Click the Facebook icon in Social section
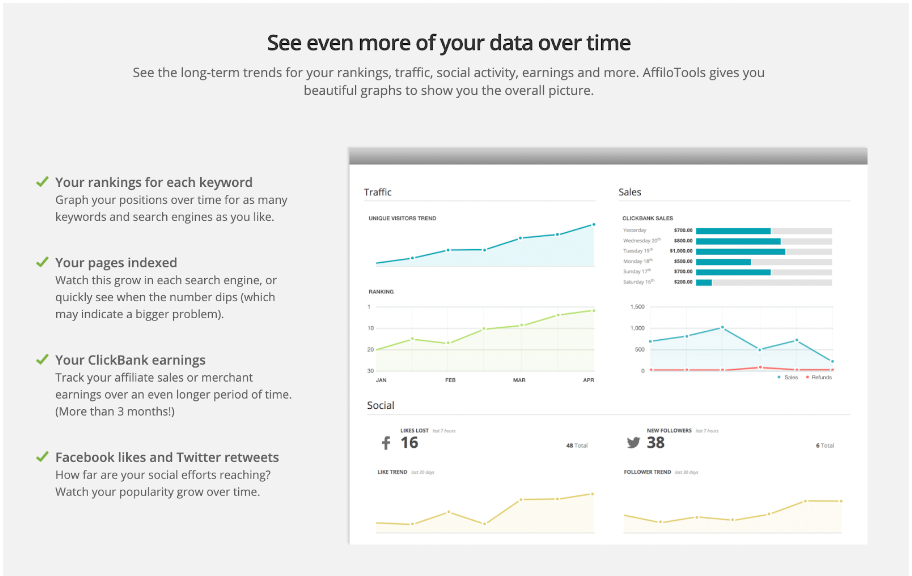 385,443
